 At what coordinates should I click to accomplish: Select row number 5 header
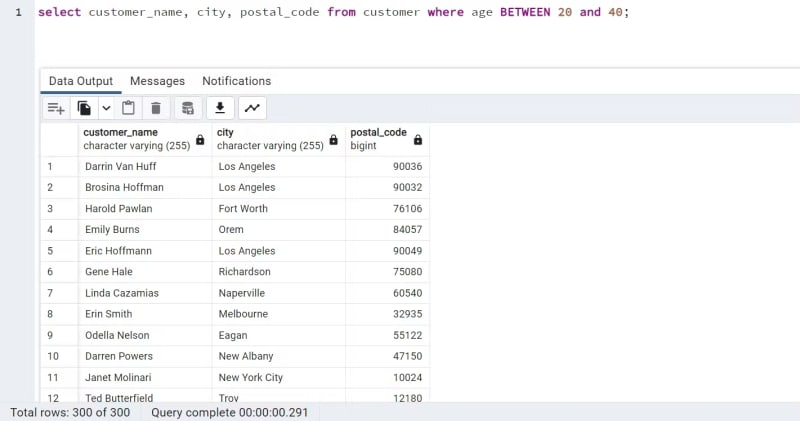pyautogui.click(x=60, y=251)
